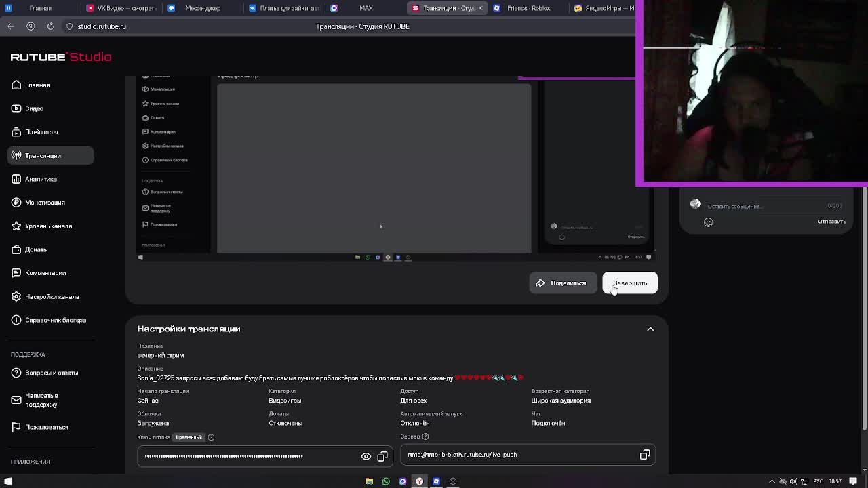Open the Вопросы и ответы icon

(16, 373)
